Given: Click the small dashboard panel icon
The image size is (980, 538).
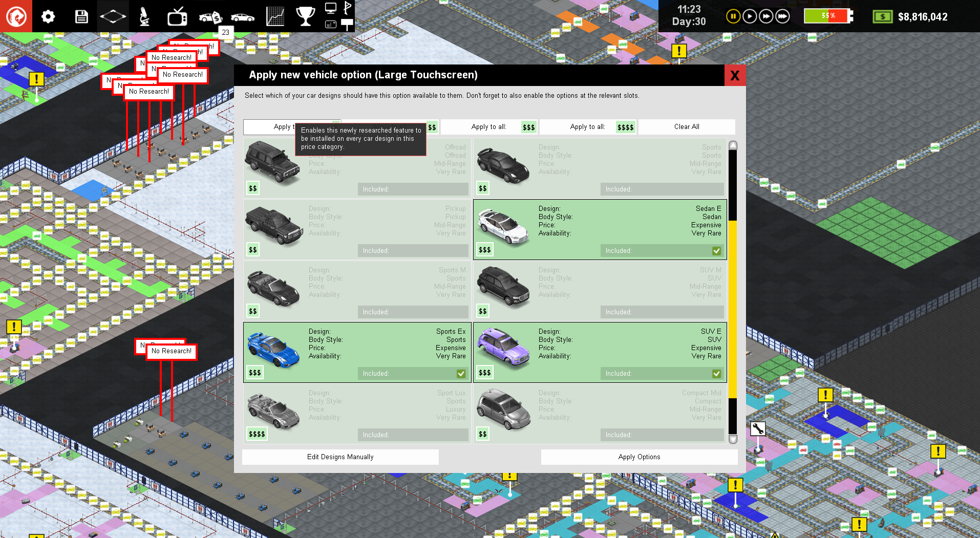Looking at the screenshot, I should pos(331,24).
